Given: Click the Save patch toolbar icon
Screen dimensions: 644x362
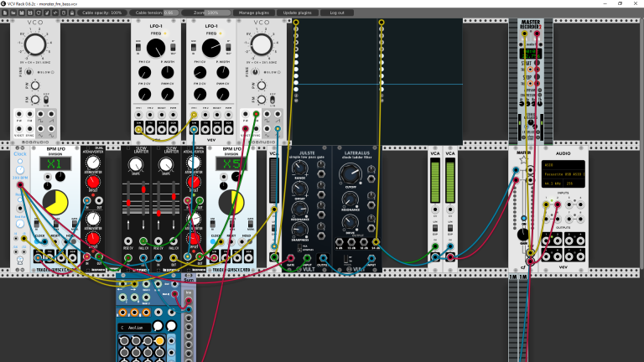Looking at the screenshot, I should tap(22, 13).
